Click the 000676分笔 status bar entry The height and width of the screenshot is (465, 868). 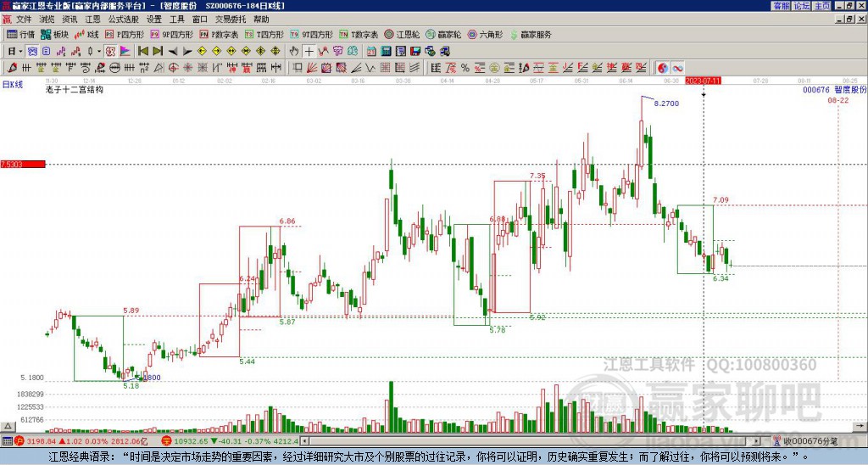[x=810, y=442]
